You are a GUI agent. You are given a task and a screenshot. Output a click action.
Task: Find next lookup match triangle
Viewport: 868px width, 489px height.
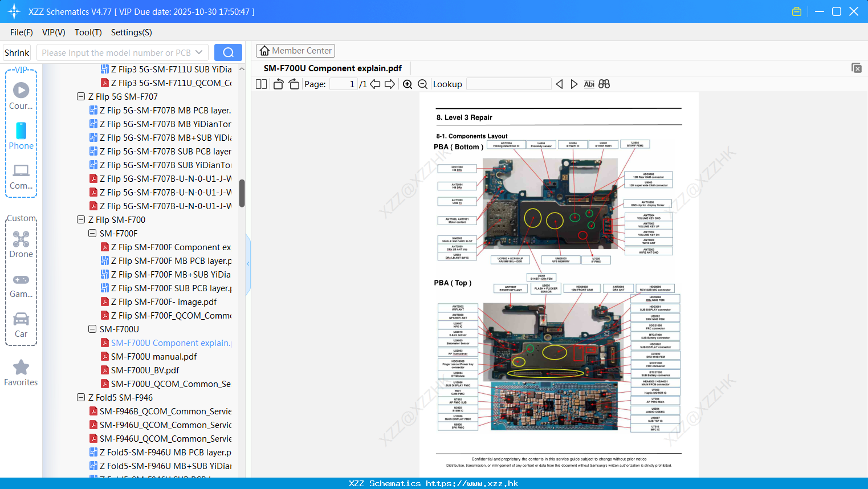tap(574, 84)
